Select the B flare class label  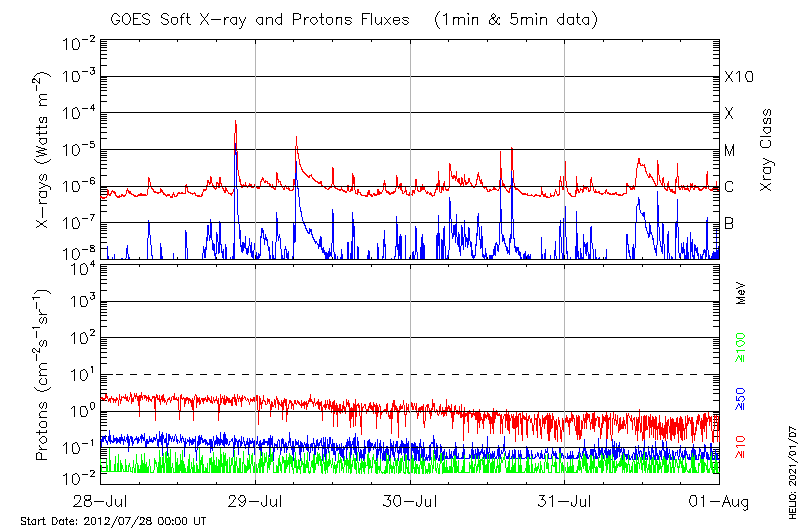coord(729,223)
